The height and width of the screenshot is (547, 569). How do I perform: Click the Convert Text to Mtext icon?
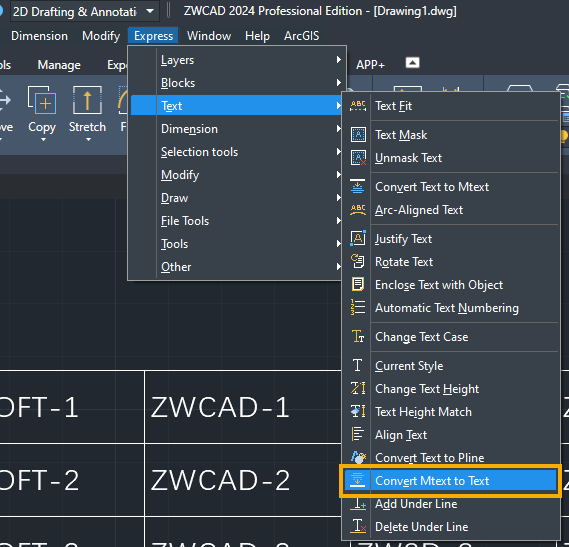(x=358, y=187)
